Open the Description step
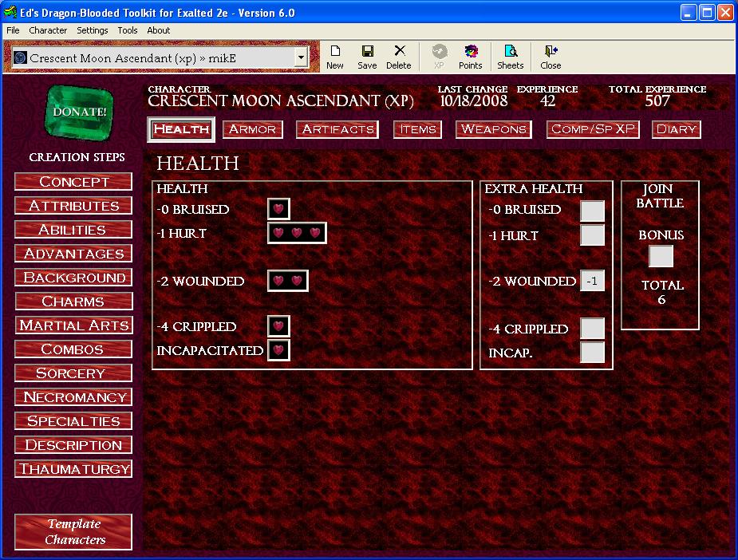This screenshot has height=560, width=738. point(73,445)
